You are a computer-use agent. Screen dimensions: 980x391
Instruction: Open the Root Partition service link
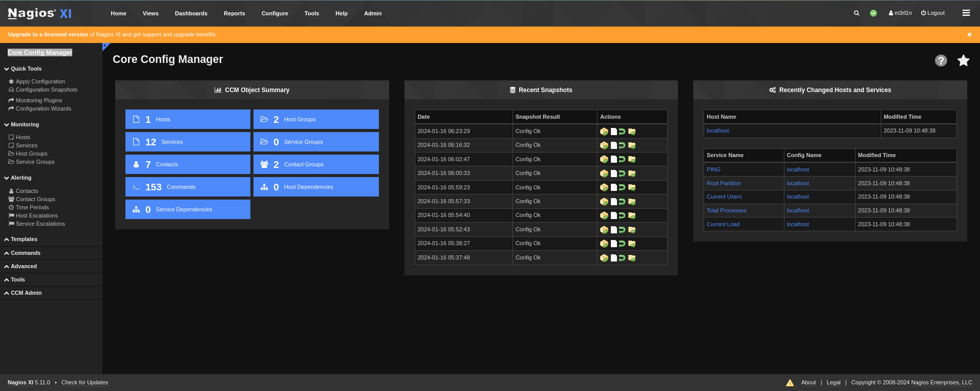[x=723, y=183]
